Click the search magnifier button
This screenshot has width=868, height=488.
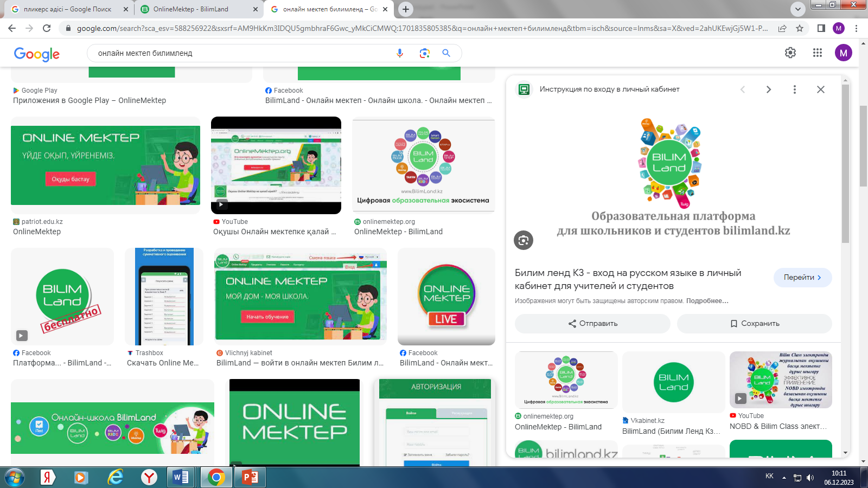[x=446, y=53]
